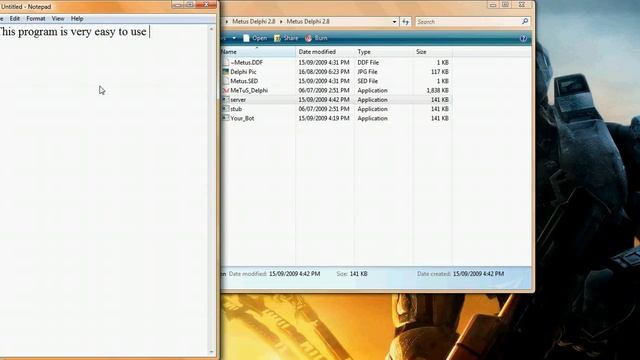Image resolution: width=640 pixels, height=360 pixels.
Task: Expand arrow between the two breadcrumbs
Action: click(x=281, y=22)
